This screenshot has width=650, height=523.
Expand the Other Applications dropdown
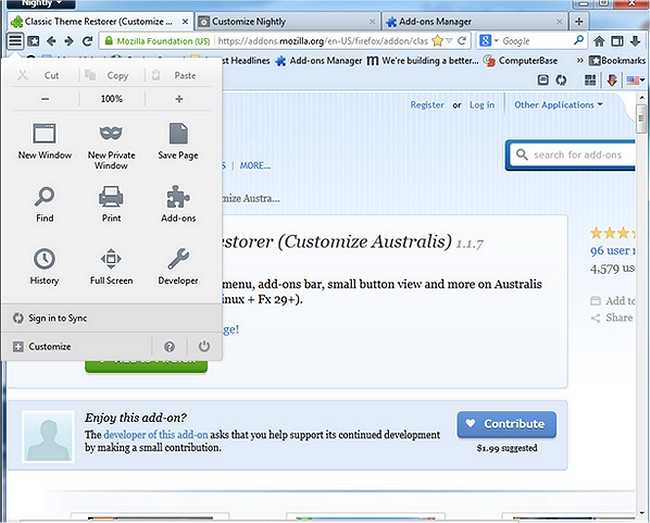pos(558,105)
